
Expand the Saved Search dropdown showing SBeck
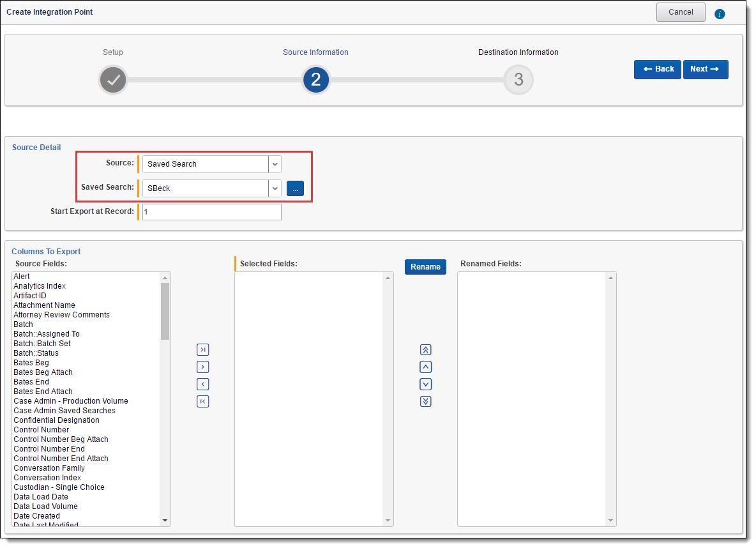pyautogui.click(x=211, y=188)
